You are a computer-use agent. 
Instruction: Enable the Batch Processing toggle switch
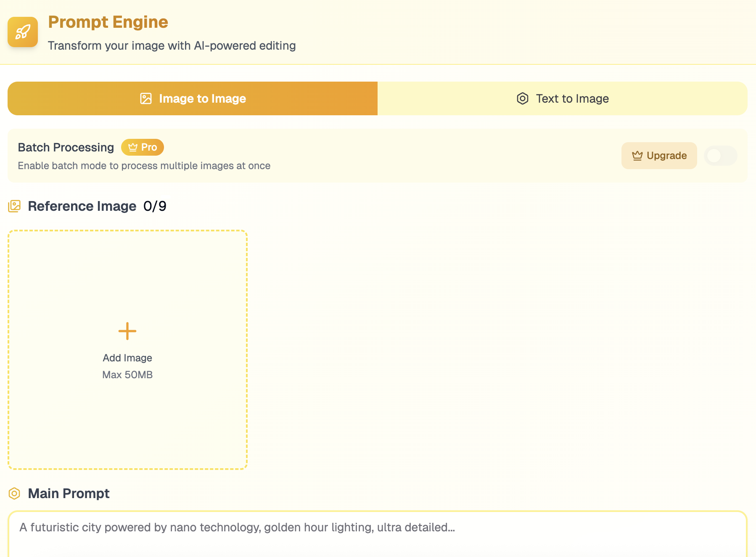pos(720,156)
